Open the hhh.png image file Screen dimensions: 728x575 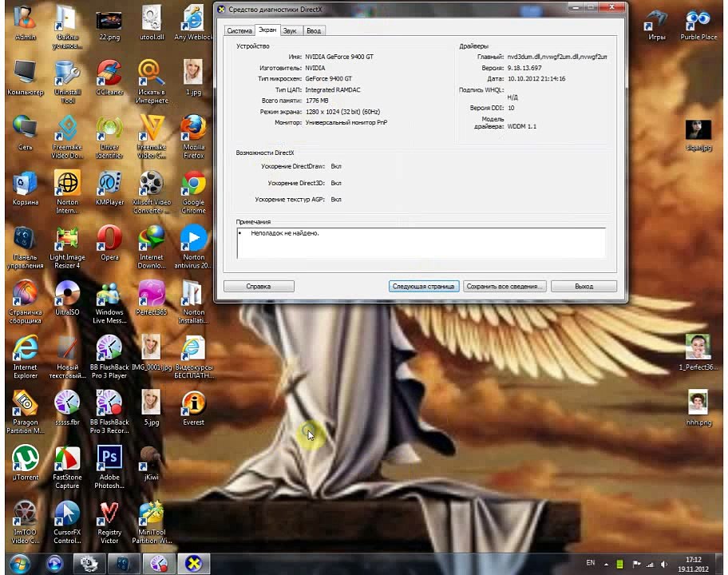(698, 406)
